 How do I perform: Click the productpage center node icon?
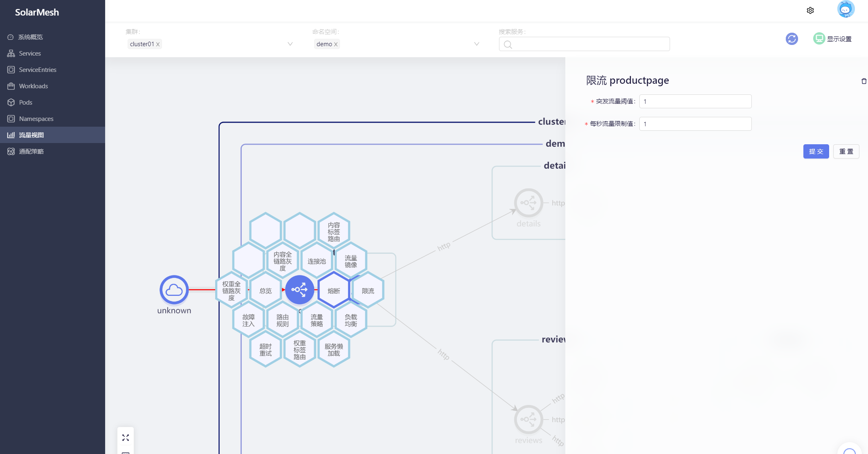[299, 290]
